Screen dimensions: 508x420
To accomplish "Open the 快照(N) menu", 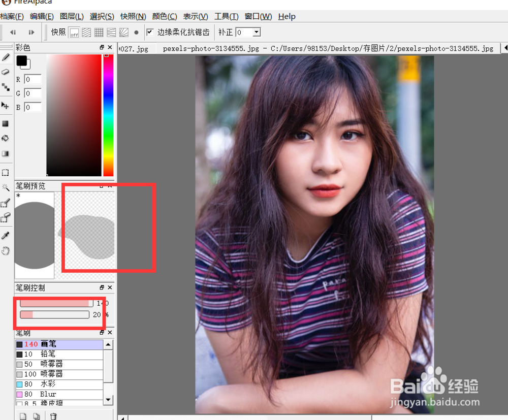I will coord(133,17).
